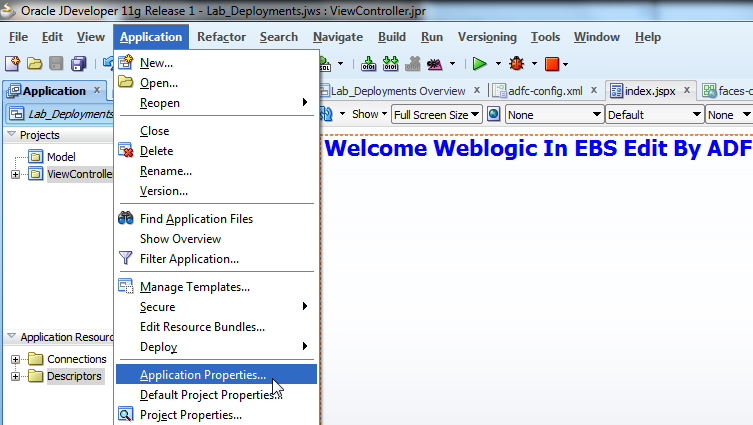The height and width of the screenshot is (425, 753).
Task: Switch to index.jspx tab
Action: (650, 91)
